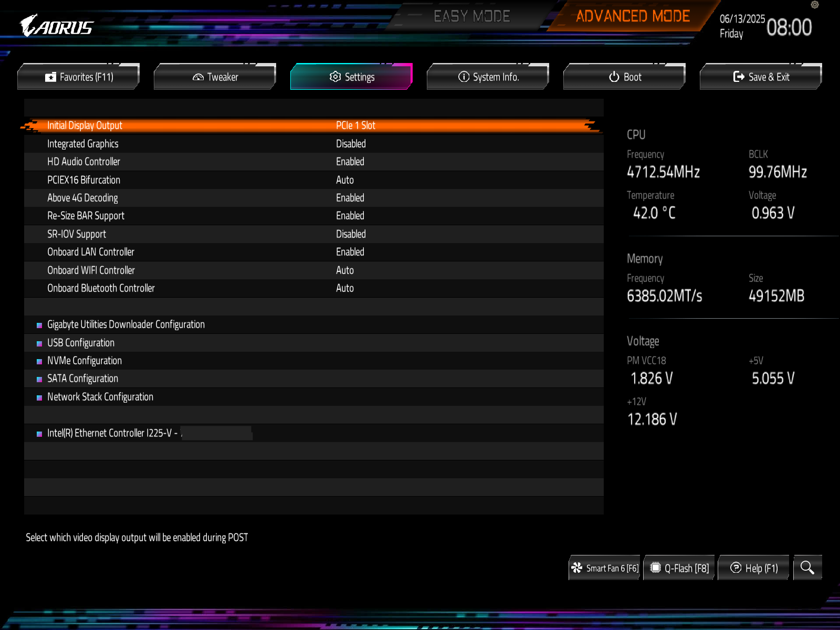The width and height of the screenshot is (840, 630).
Task: Go to the Boot tab
Action: tap(625, 77)
